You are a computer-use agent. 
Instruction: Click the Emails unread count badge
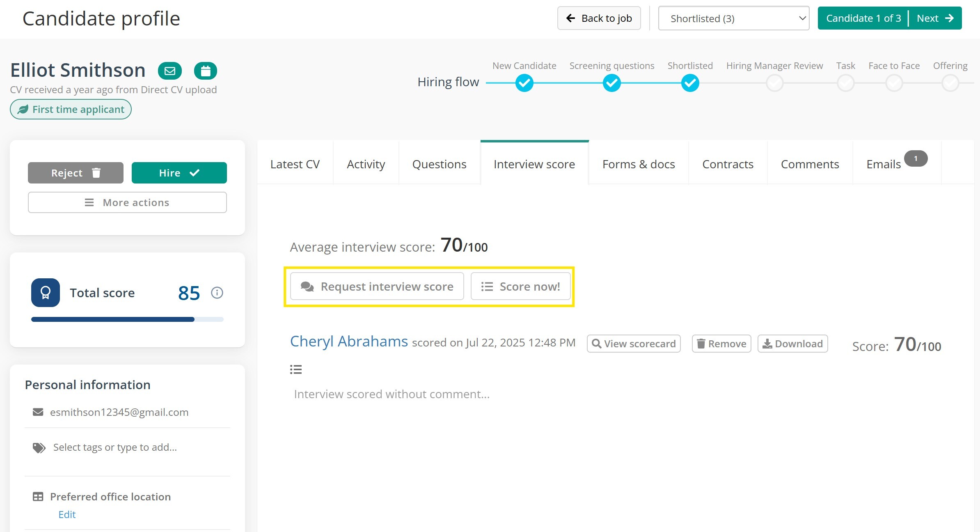click(x=916, y=158)
